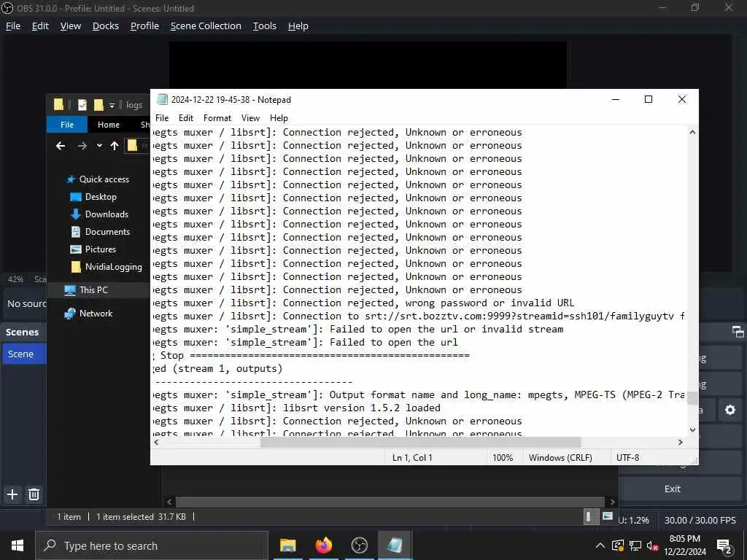Open the OBS Scene Collection menu

[x=206, y=26]
